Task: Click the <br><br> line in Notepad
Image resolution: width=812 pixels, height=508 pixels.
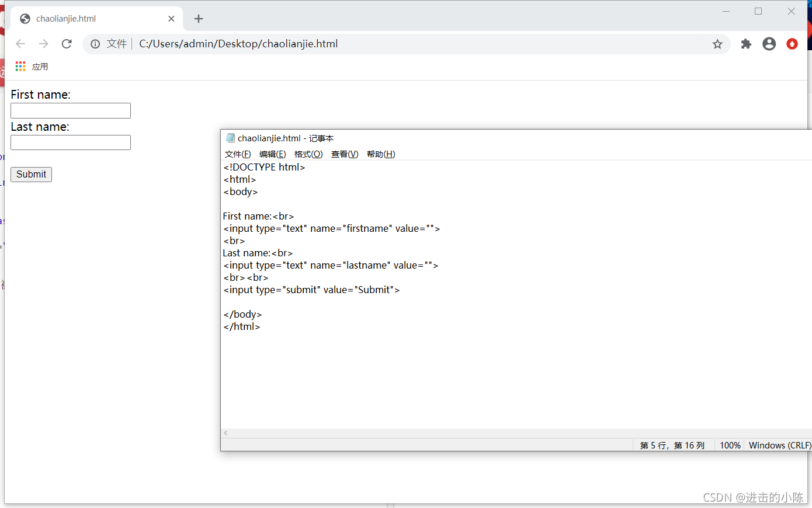Action: click(x=245, y=277)
